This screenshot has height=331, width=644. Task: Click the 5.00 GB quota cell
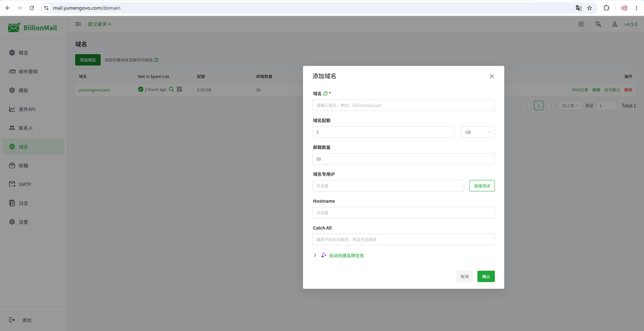pyautogui.click(x=204, y=89)
